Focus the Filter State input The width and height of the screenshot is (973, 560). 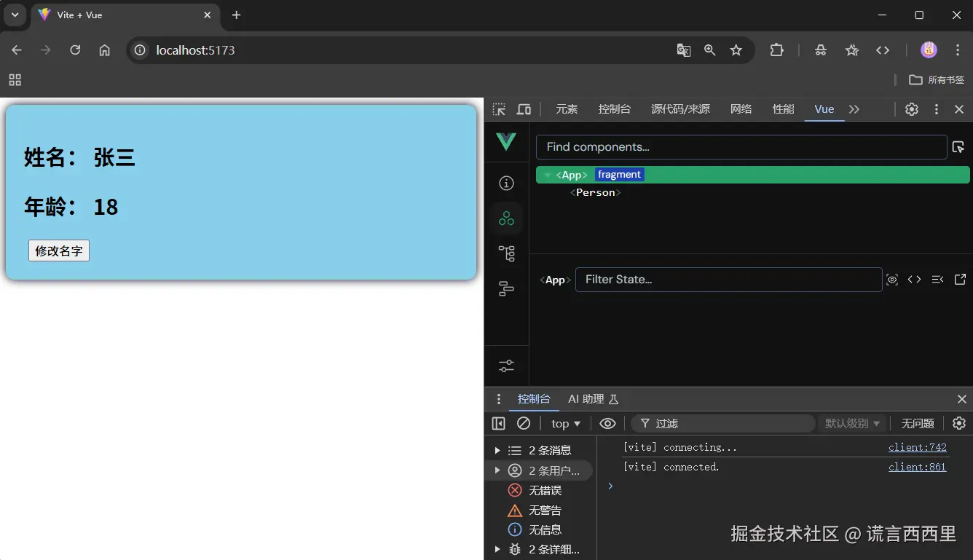point(728,280)
